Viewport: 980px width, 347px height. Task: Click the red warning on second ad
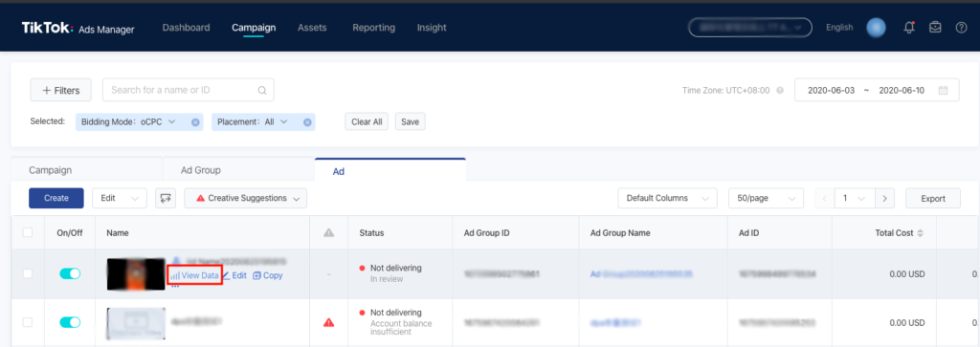pyautogui.click(x=328, y=323)
